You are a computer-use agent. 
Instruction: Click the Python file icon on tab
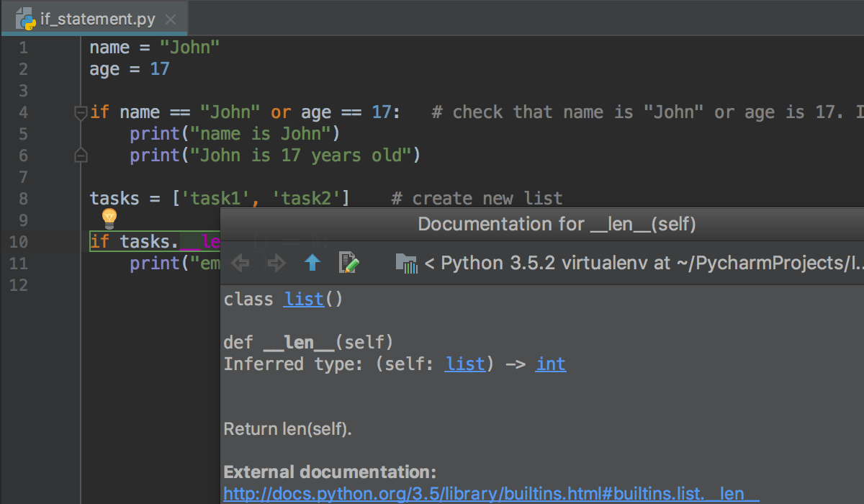(26, 19)
